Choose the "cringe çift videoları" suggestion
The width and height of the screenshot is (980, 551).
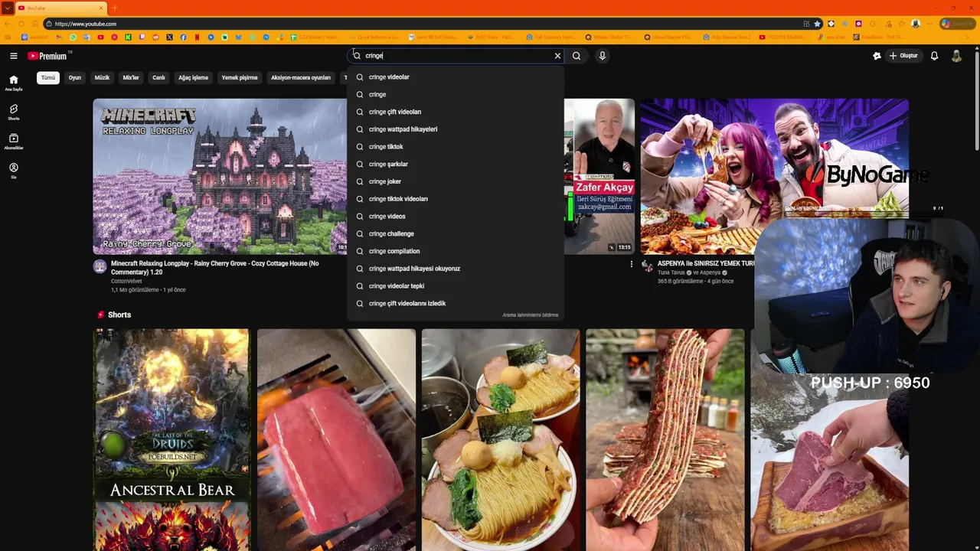click(x=456, y=112)
